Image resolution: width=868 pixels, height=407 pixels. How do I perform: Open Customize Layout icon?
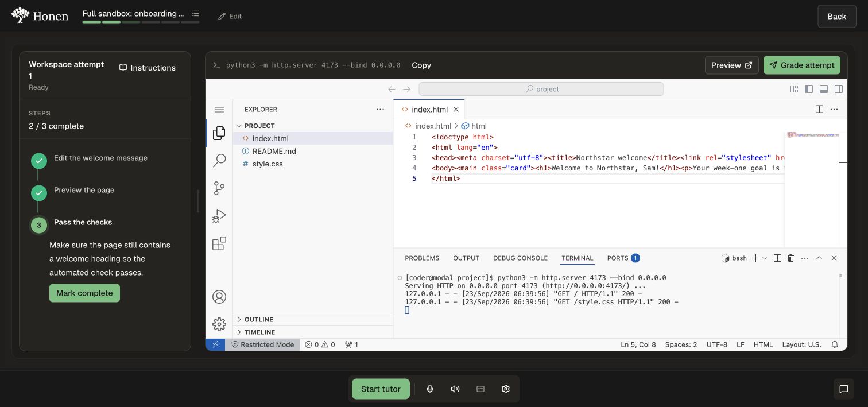point(794,89)
